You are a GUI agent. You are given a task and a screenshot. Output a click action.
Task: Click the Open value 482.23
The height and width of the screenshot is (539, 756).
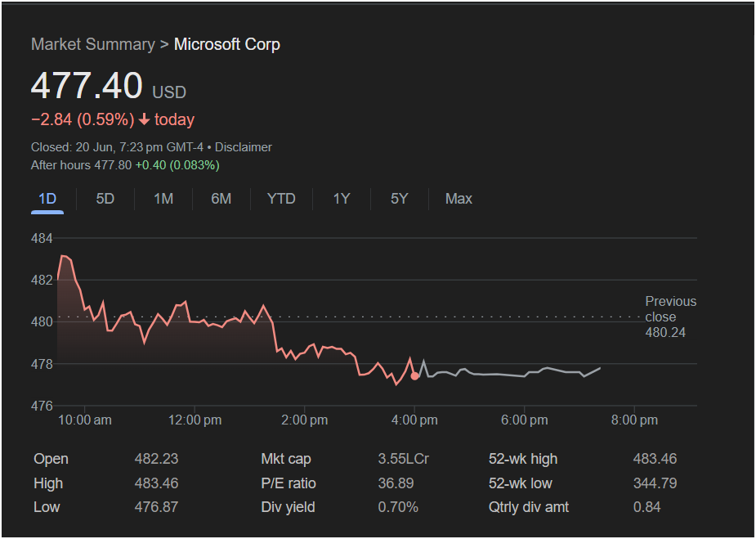[156, 459]
